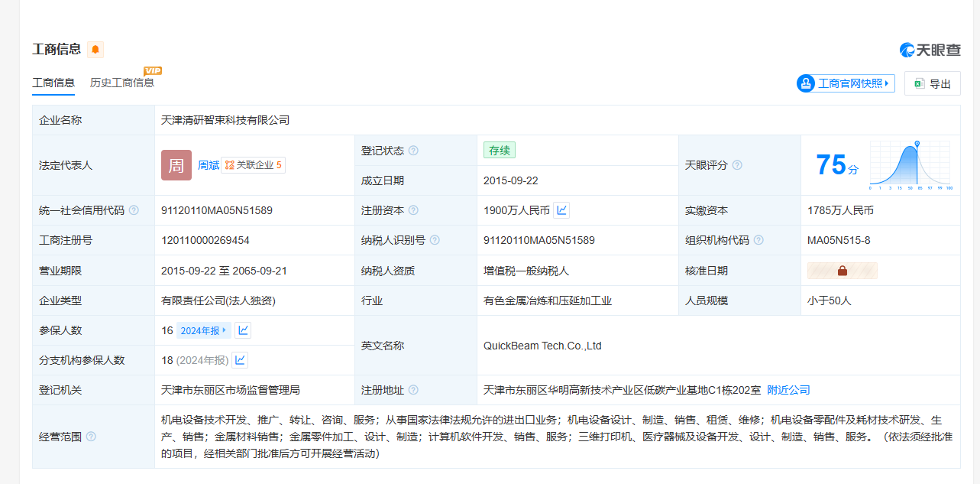Switch to 历史工商信息 tab
The height and width of the screenshot is (484, 980).
click(122, 83)
